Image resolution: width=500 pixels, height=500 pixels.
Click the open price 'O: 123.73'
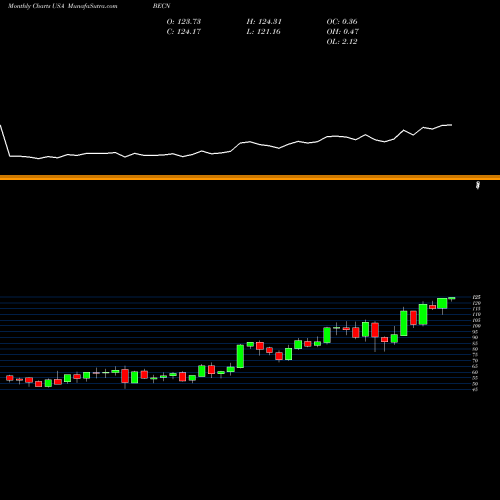(184, 22)
